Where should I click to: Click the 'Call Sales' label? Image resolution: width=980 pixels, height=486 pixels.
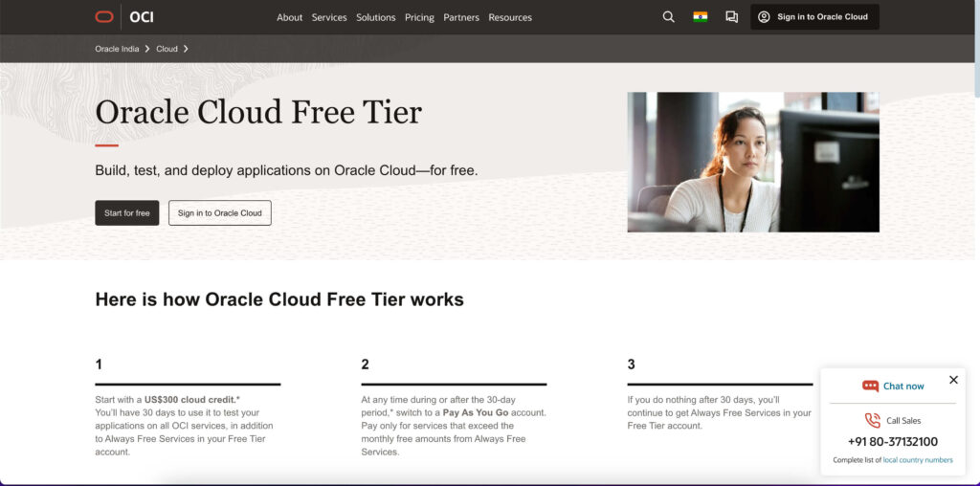(903, 421)
